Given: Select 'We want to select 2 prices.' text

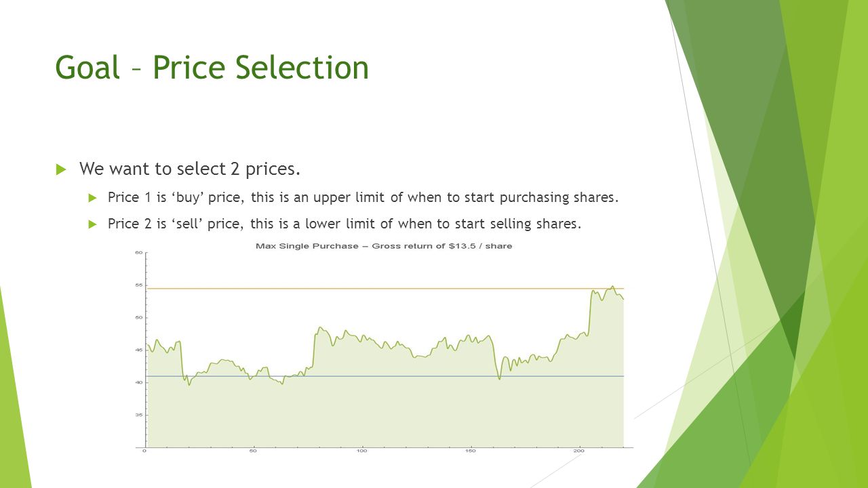Looking at the screenshot, I should pos(190,168).
